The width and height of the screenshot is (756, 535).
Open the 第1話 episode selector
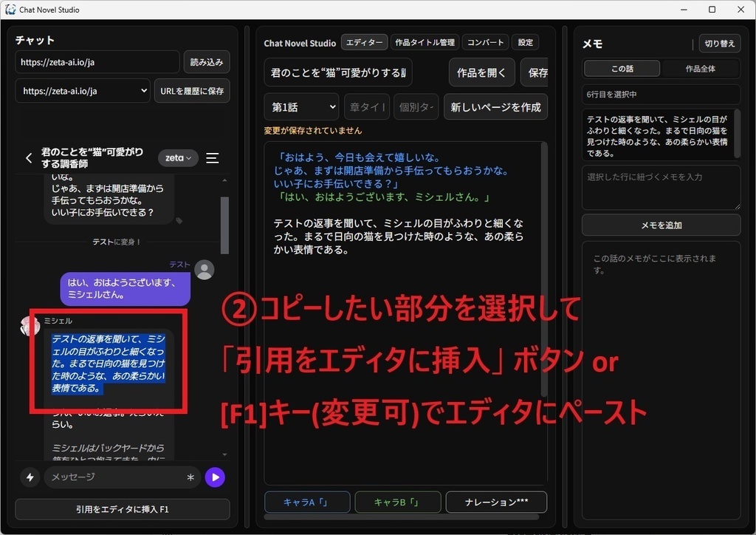point(301,106)
